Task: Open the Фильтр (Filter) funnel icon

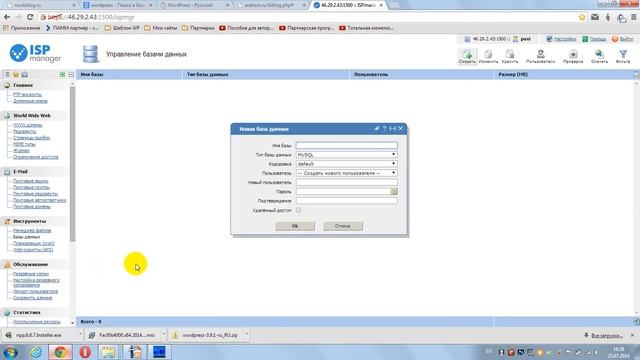Action: 623,56
